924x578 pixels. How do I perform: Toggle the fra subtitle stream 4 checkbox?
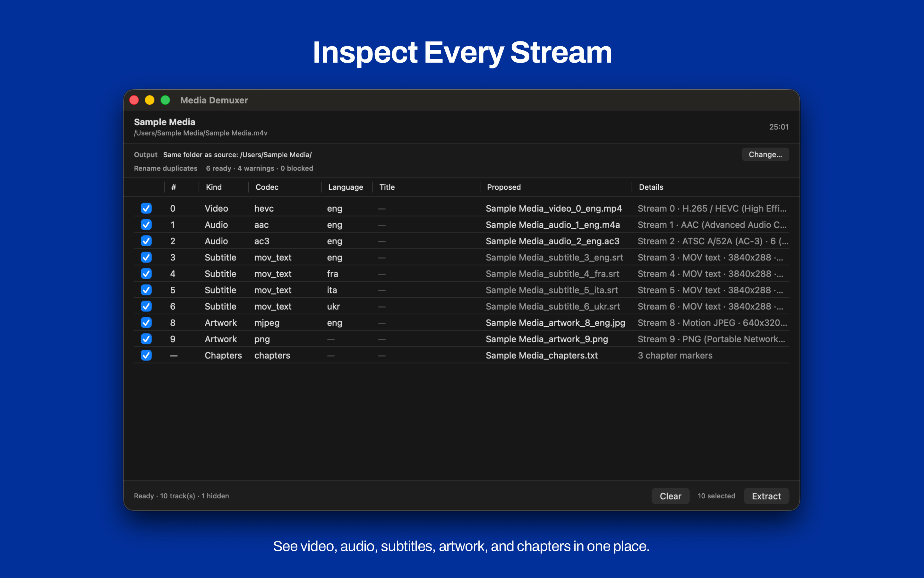click(146, 274)
